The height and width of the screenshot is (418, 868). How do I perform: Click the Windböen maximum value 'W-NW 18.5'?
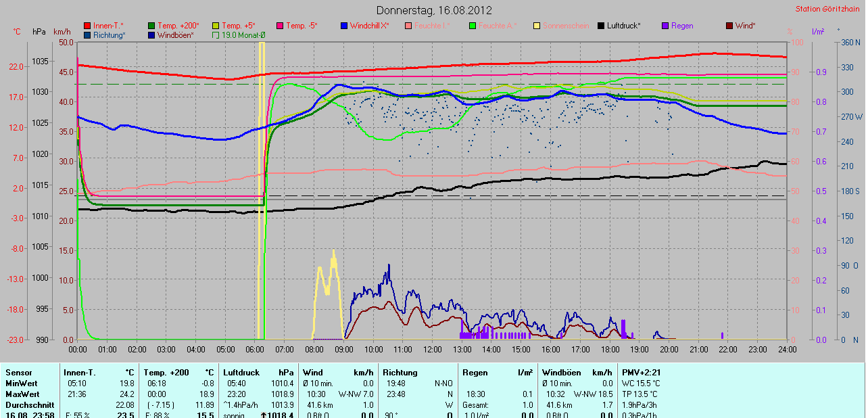(592, 394)
